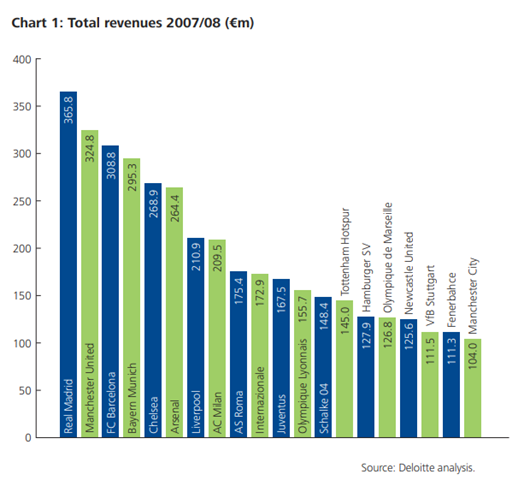Image resolution: width=530 pixels, height=480 pixels.
Task: Click the 'VfB Stuttgart' label above its bar
Action: [x=430, y=296]
